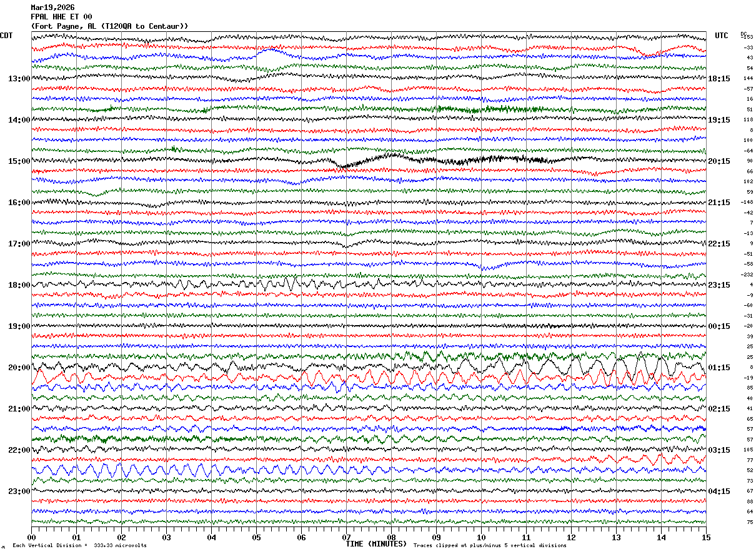Screen dimensions: 756x554
Task: Click the date label Mar19,2026
Action: click(52, 8)
